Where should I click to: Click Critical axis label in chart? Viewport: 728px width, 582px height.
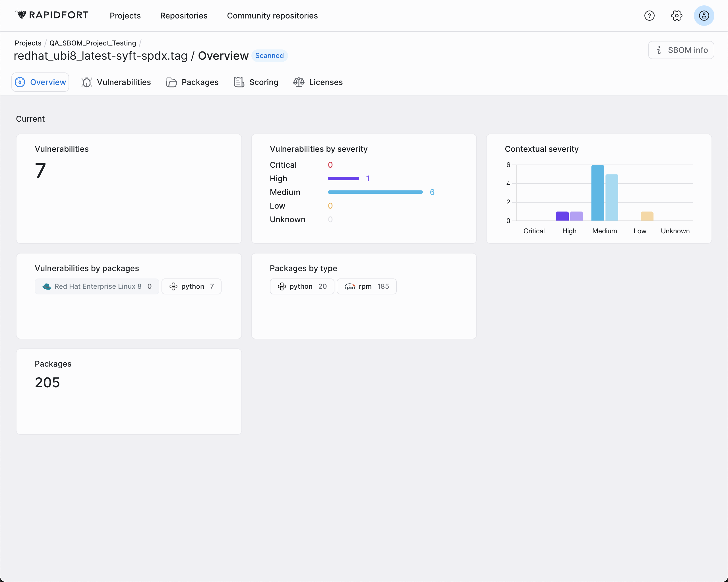click(x=534, y=231)
